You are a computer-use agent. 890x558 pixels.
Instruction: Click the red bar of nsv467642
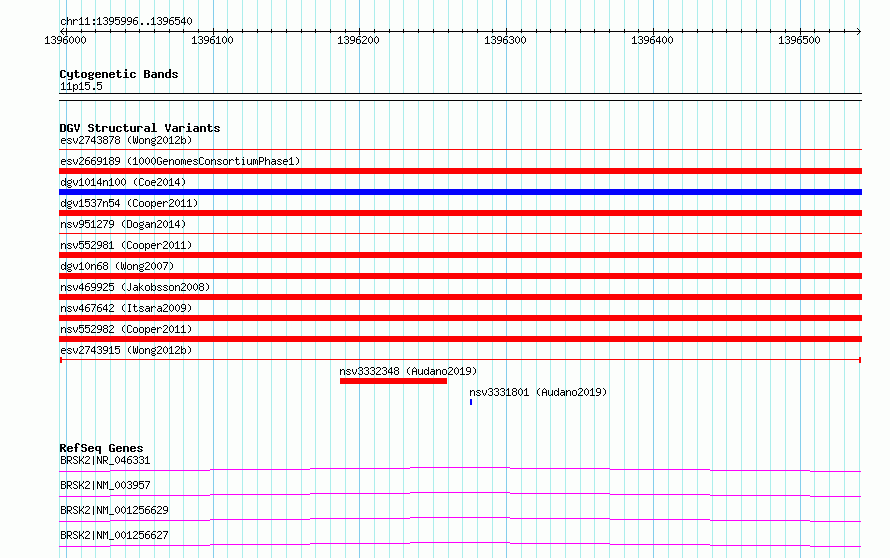click(460, 318)
